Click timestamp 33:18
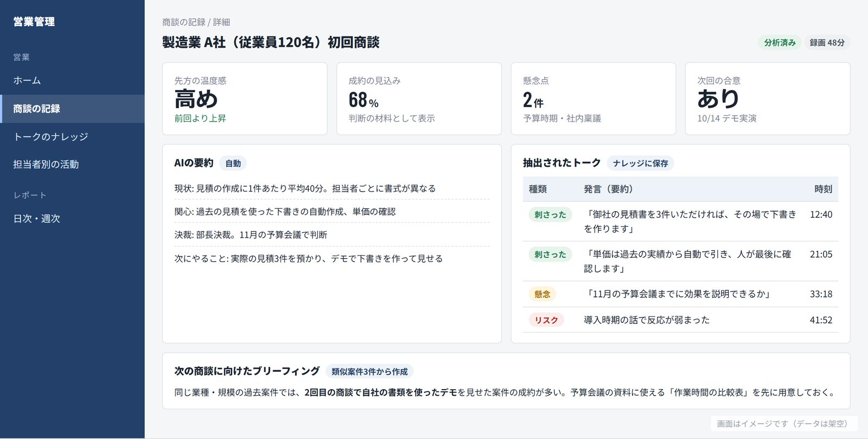This screenshot has height=439, width=868. tap(821, 294)
